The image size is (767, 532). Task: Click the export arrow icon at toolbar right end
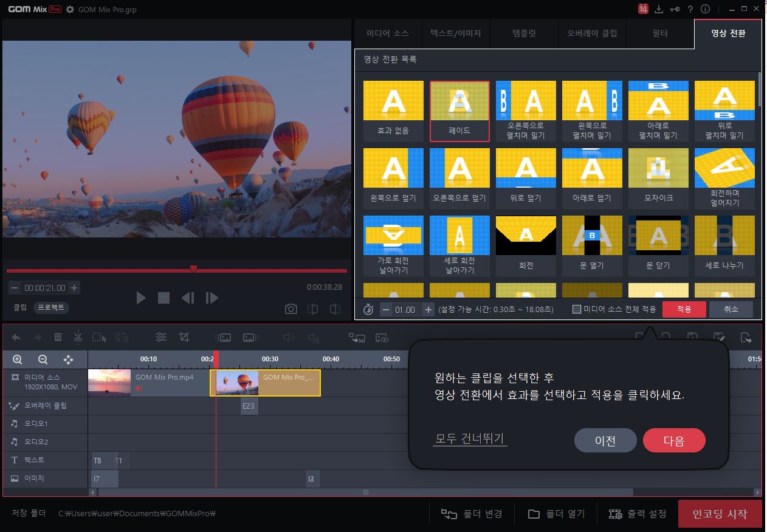coord(746,337)
